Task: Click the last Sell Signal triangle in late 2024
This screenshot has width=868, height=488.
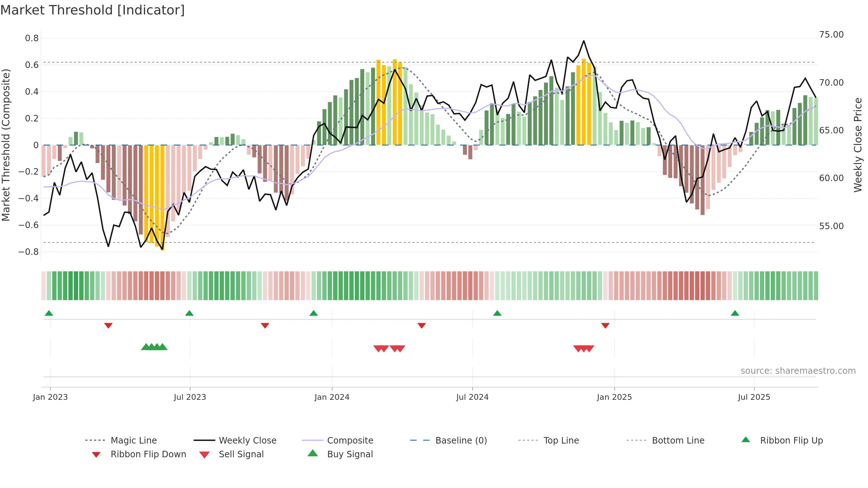Action: (590, 349)
